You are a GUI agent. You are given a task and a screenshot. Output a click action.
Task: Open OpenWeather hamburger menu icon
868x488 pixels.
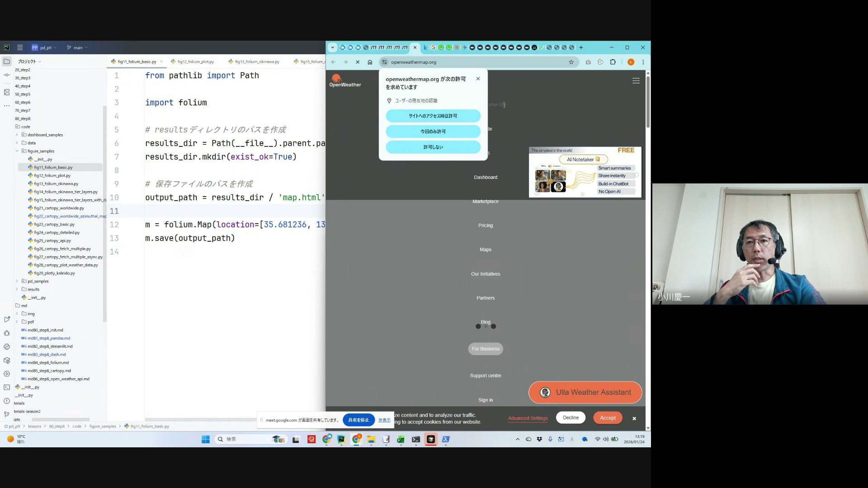(x=636, y=81)
